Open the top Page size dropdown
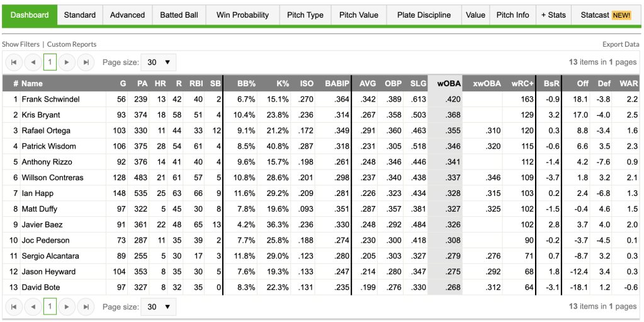The width and height of the screenshot is (644, 322). tap(159, 62)
